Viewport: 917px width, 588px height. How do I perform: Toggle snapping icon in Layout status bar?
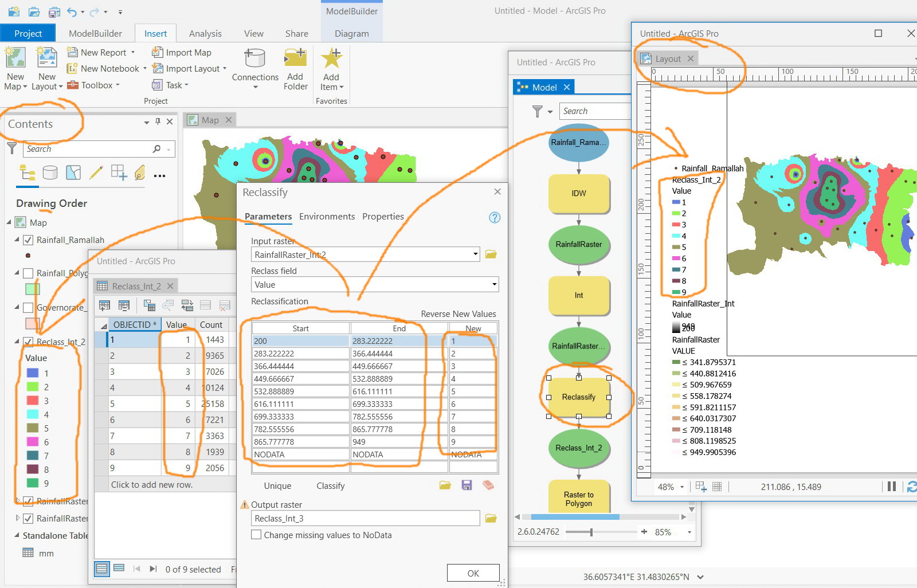700,487
